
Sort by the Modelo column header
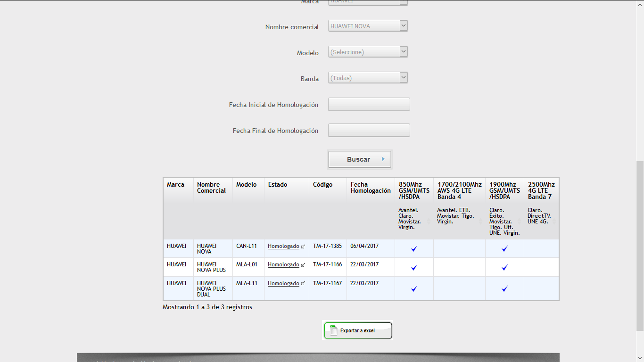248,208
